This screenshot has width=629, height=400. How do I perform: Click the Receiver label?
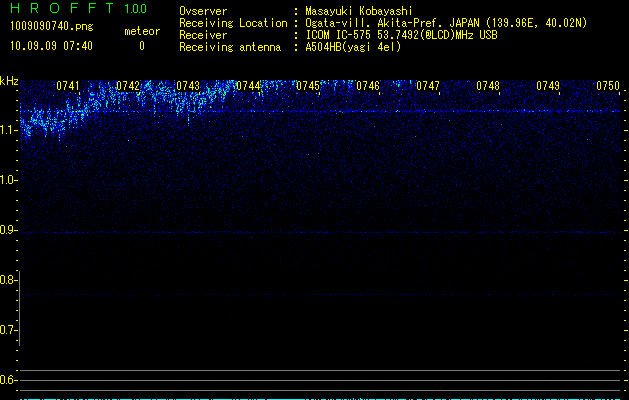(203, 35)
